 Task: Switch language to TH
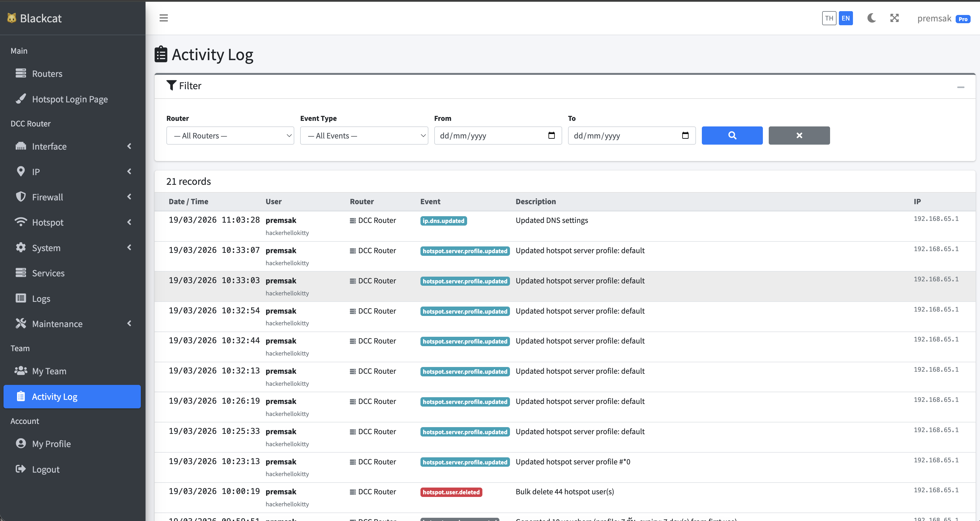(x=829, y=18)
